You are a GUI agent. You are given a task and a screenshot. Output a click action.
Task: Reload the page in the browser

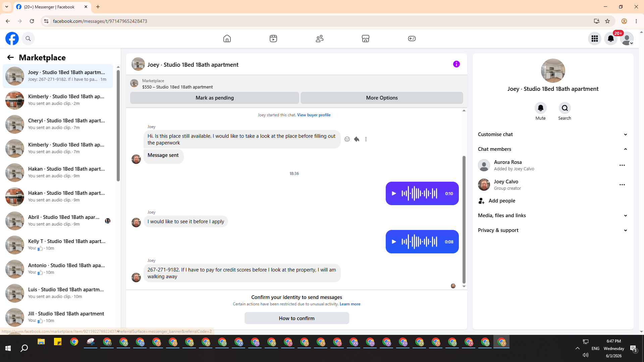(x=32, y=21)
